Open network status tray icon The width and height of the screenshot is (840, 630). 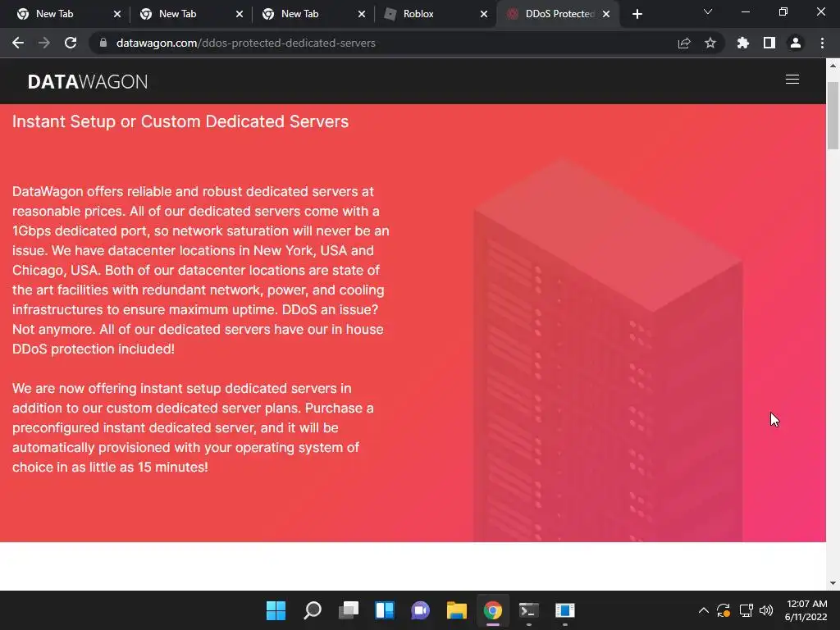coord(746,610)
